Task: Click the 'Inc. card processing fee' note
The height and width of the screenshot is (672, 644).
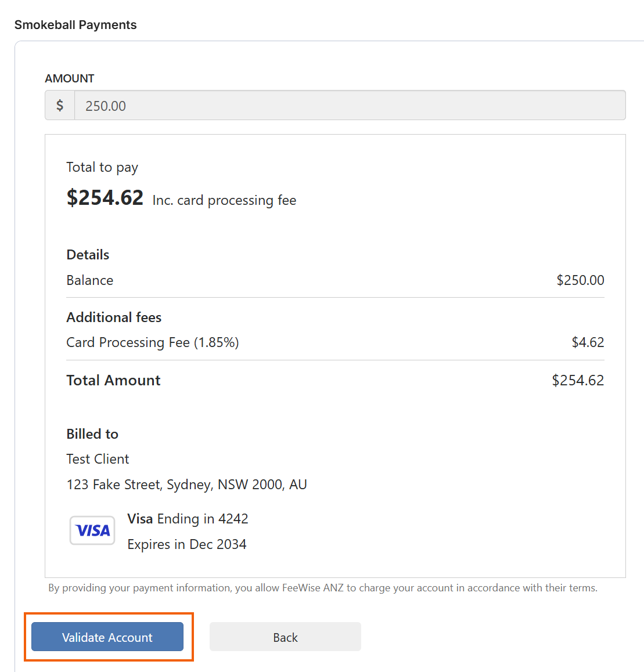Action: pyautogui.click(x=224, y=200)
